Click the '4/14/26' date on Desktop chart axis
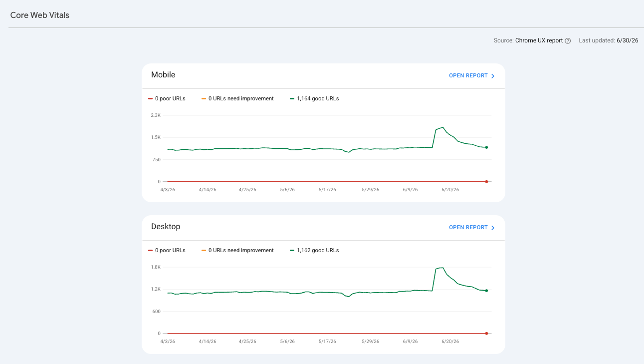This screenshot has width=644, height=364. tap(208, 342)
